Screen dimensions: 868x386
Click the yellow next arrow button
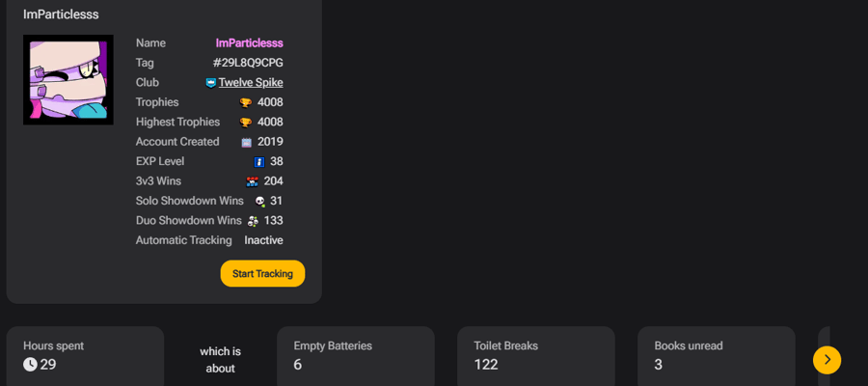coord(827,360)
